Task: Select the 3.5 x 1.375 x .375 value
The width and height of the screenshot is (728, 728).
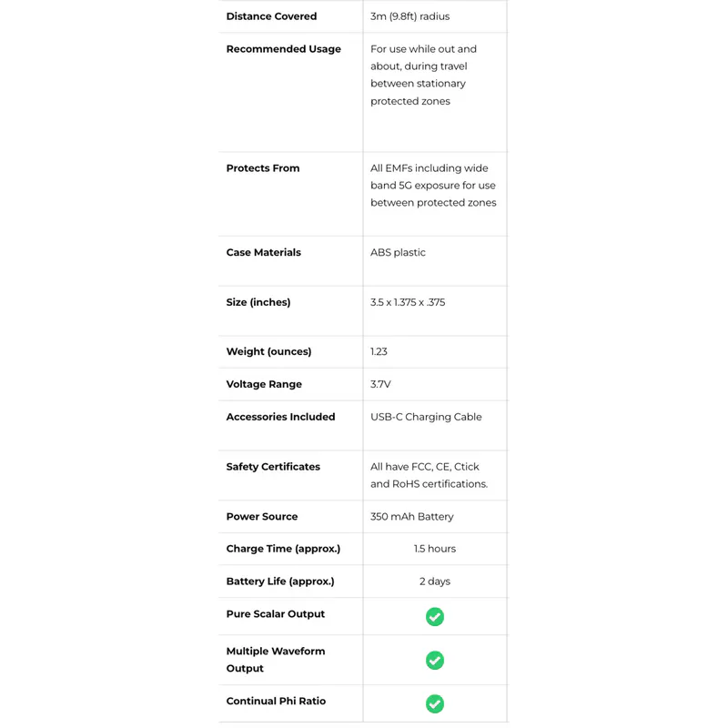Action: point(408,303)
